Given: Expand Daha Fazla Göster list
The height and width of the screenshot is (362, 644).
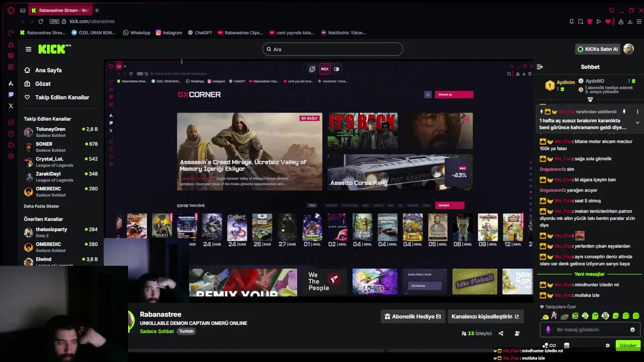Looking at the screenshot, I should (41, 206).
